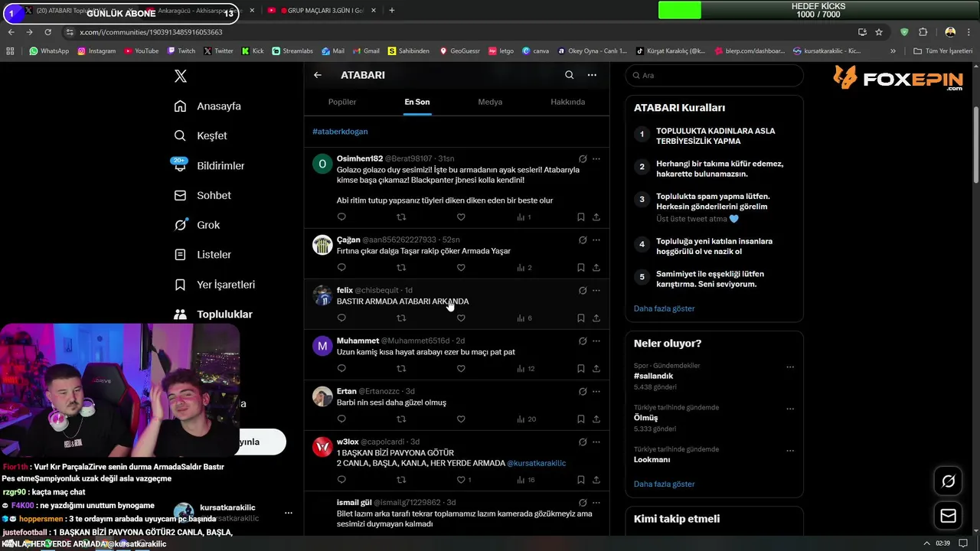Click the floating messages envelope button
The image size is (980, 551).
[948, 517]
